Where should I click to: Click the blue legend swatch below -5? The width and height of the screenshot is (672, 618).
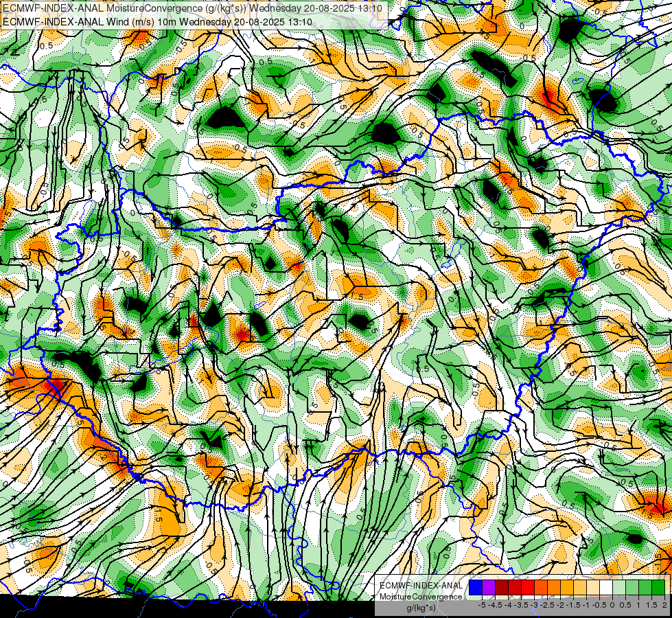tap(476, 588)
